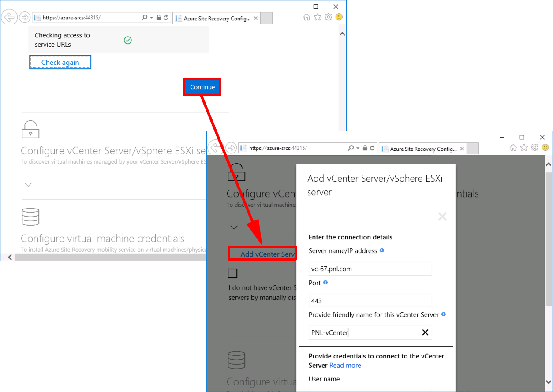553x392 pixels.
Task: Go forward in the foreground browser window
Action: (x=231, y=148)
